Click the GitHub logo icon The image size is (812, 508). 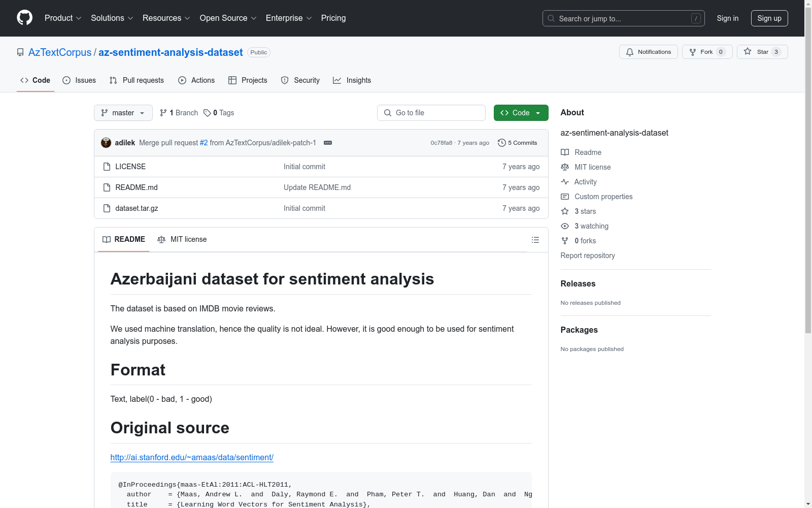click(x=24, y=18)
